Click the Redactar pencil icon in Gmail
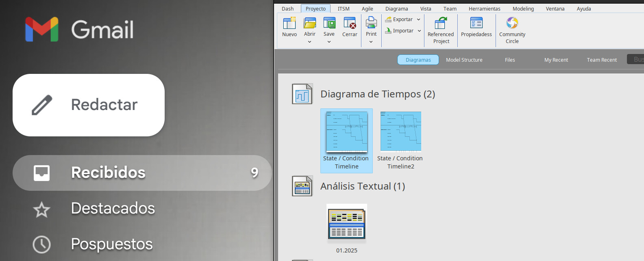Image resolution: width=644 pixels, height=261 pixels. click(42, 105)
